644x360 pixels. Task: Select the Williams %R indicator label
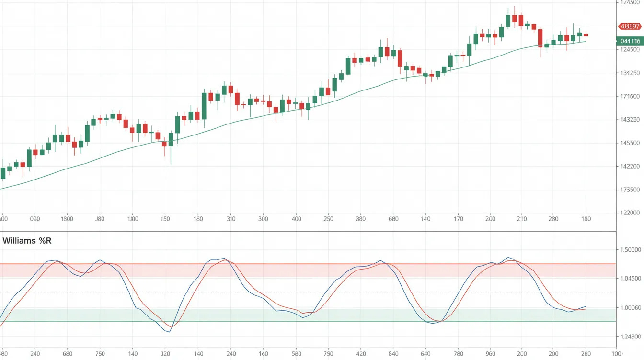(x=26, y=241)
